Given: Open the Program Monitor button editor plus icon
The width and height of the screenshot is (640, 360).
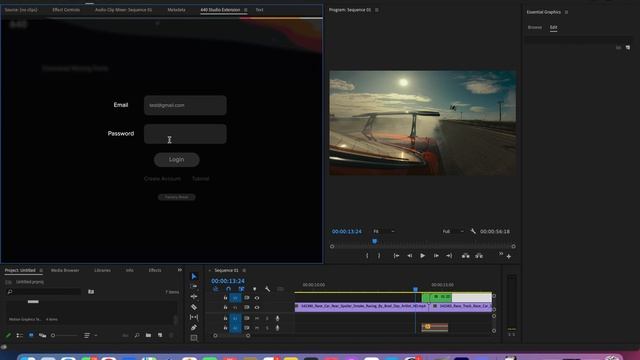Looking at the screenshot, I should pyautogui.click(x=509, y=256).
